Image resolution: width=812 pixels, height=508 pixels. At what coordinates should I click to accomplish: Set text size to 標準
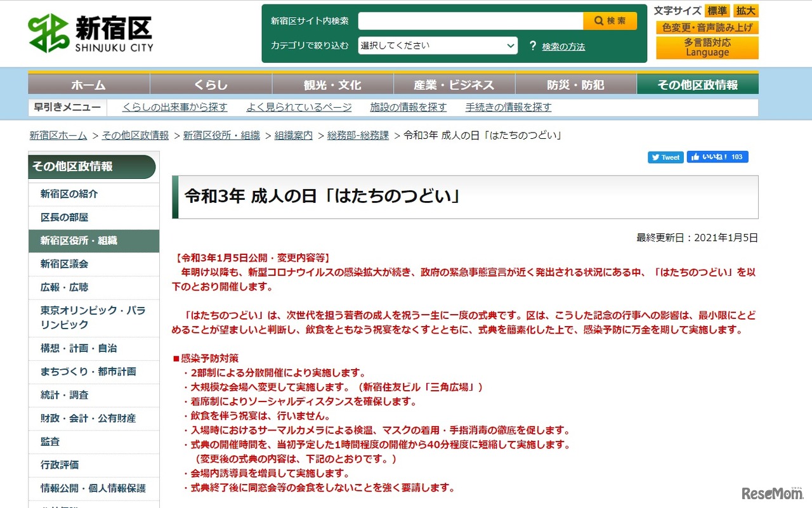click(x=717, y=11)
